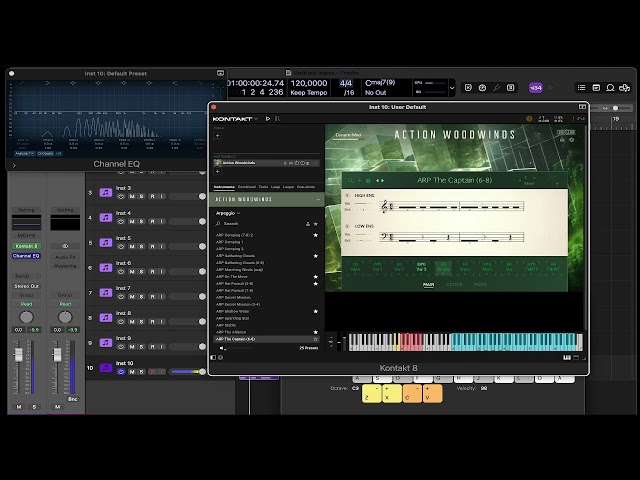Click the Kontakt warning indicator icon
Image resolution: width=640 pixels, height=480 pixels.
tap(529, 119)
